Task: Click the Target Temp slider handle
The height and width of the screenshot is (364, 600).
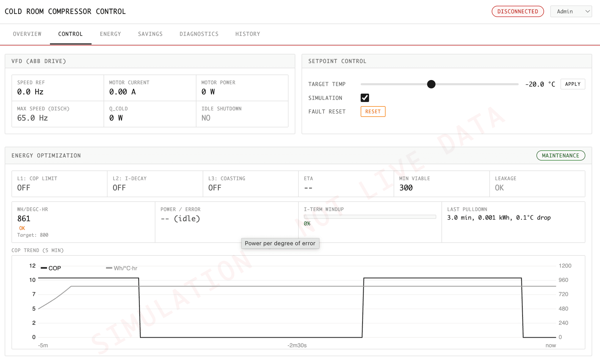Action: [x=431, y=84]
